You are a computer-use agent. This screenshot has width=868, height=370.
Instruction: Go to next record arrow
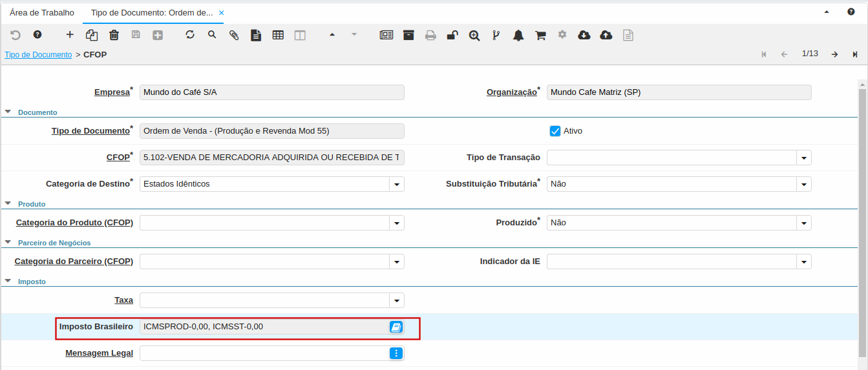834,54
